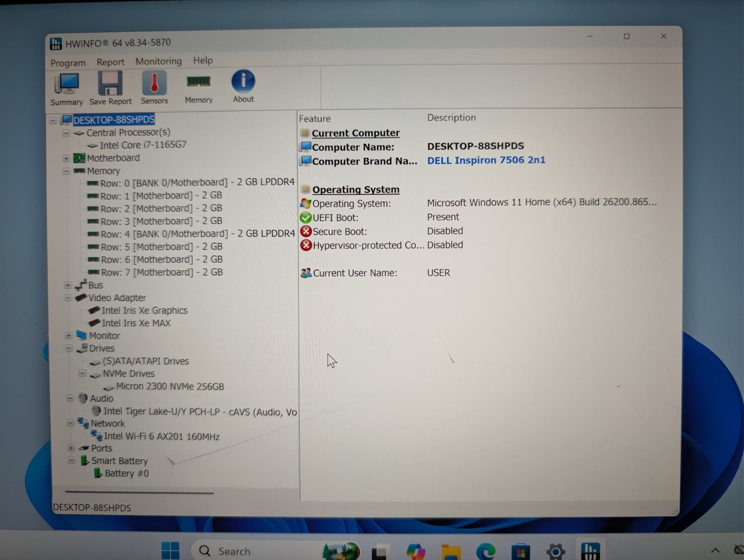
Task: Open File Explorer from the taskbar
Action: tap(451, 552)
